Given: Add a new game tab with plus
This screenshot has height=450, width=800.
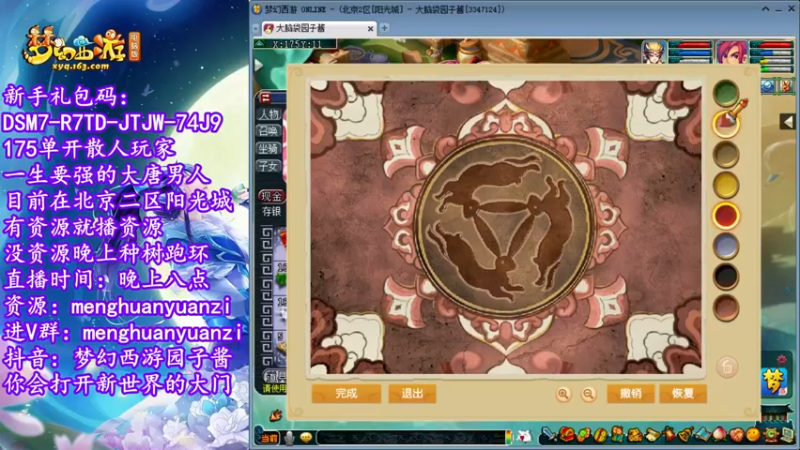Looking at the screenshot, I should pos(385,28).
